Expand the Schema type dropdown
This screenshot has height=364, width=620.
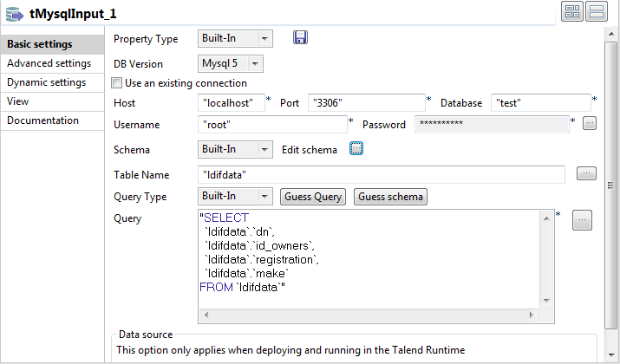264,149
